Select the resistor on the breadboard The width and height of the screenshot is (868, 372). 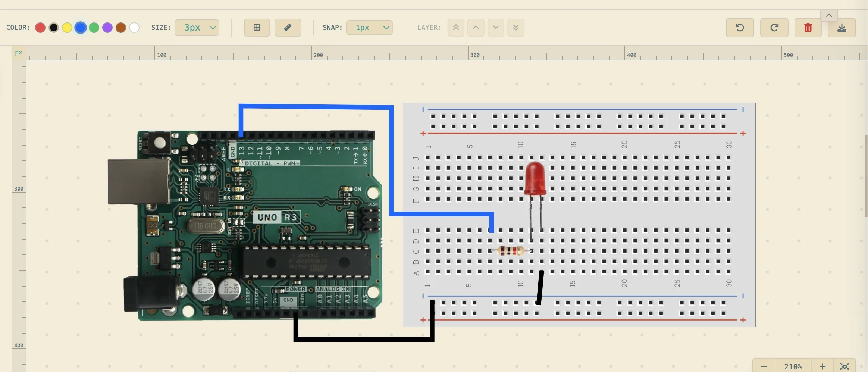pos(511,251)
